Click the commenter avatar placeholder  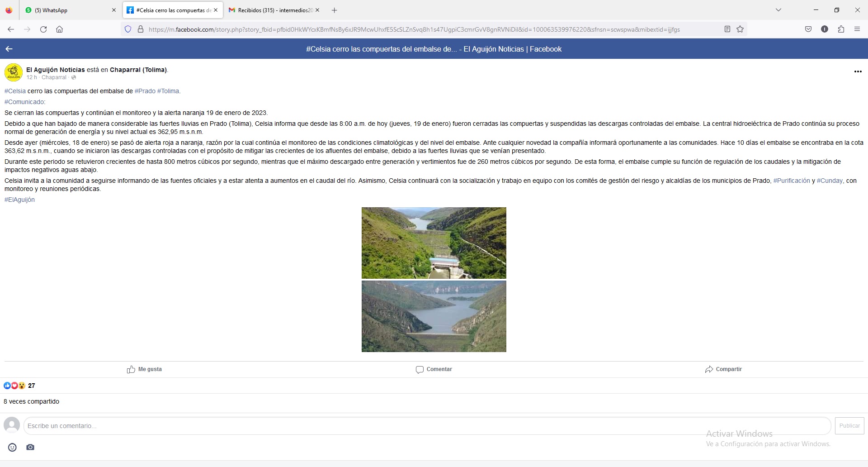pyautogui.click(x=12, y=425)
